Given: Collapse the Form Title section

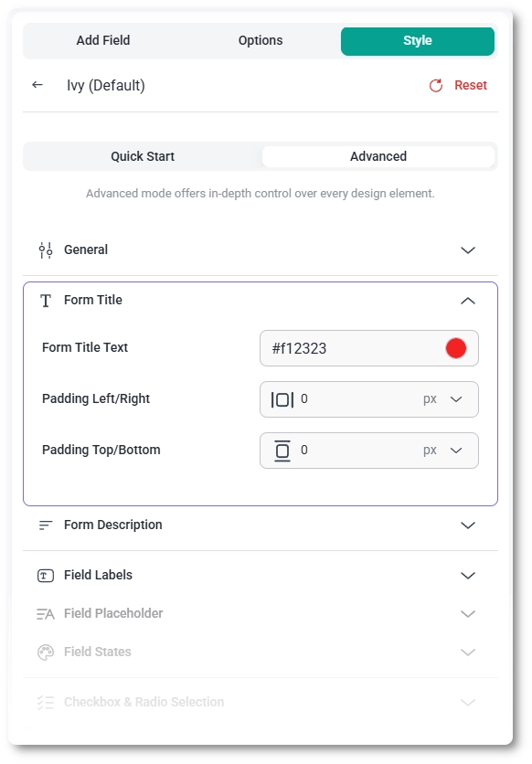Looking at the screenshot, I should [x=467, y=300].
